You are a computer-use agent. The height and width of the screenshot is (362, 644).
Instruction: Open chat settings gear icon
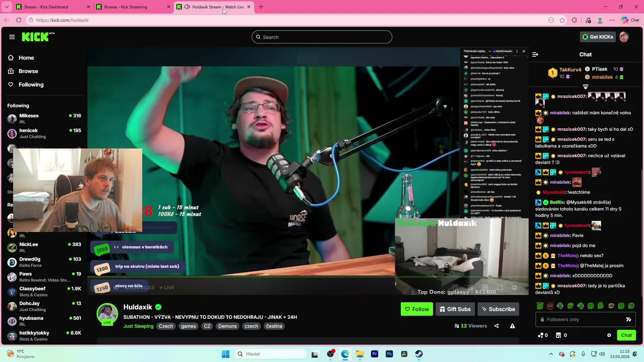(x=609, y=335)
